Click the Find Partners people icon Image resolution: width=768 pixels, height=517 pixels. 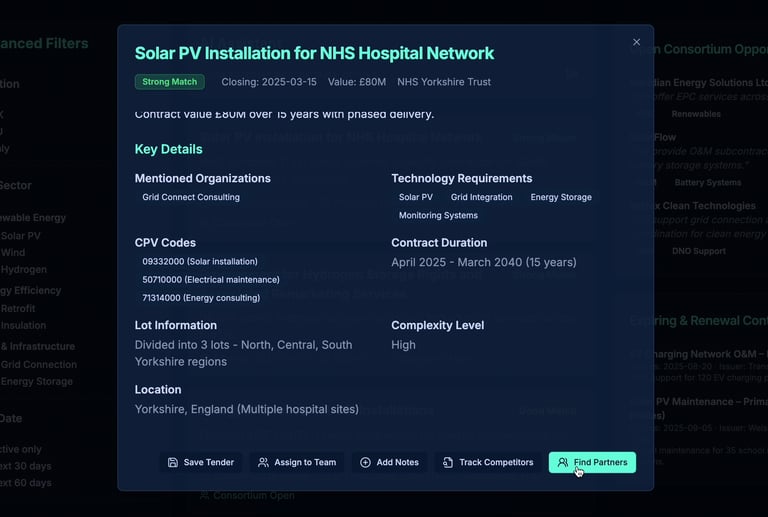(x=563, y=463)
